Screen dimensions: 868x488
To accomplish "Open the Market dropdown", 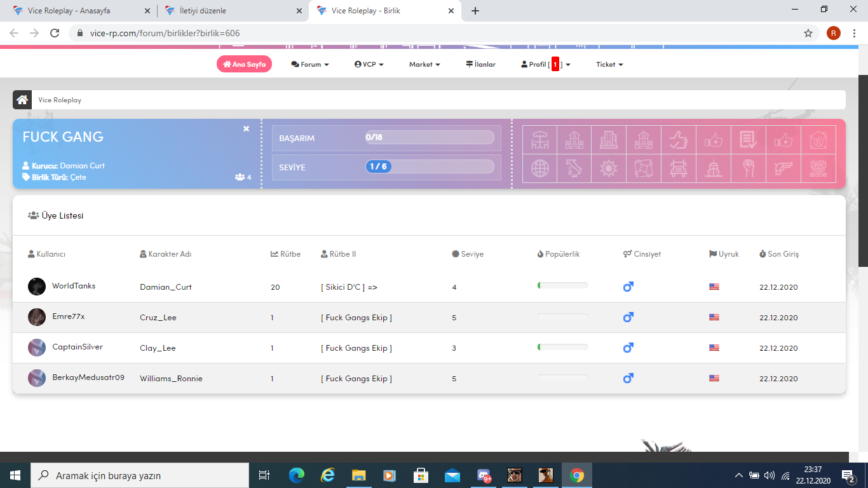I will point(424,64).
